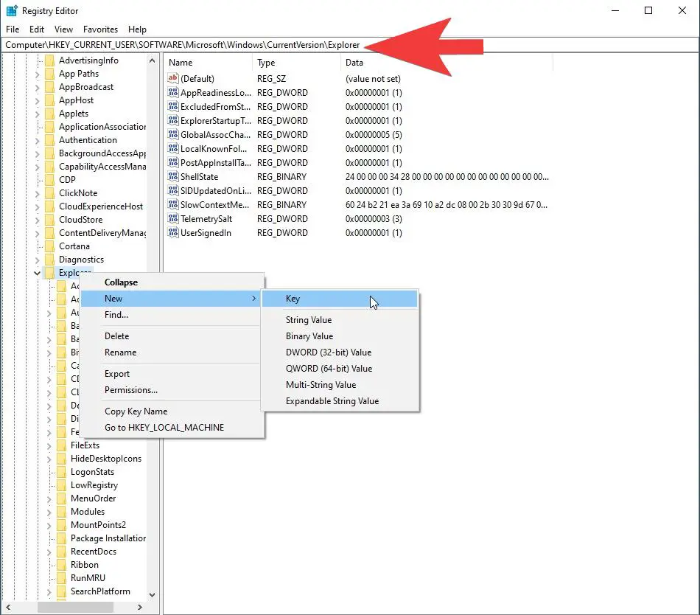This screenshot has height=615, width=700.
Task: Click the Ribbon folder icon
Action: click(62, 565)
